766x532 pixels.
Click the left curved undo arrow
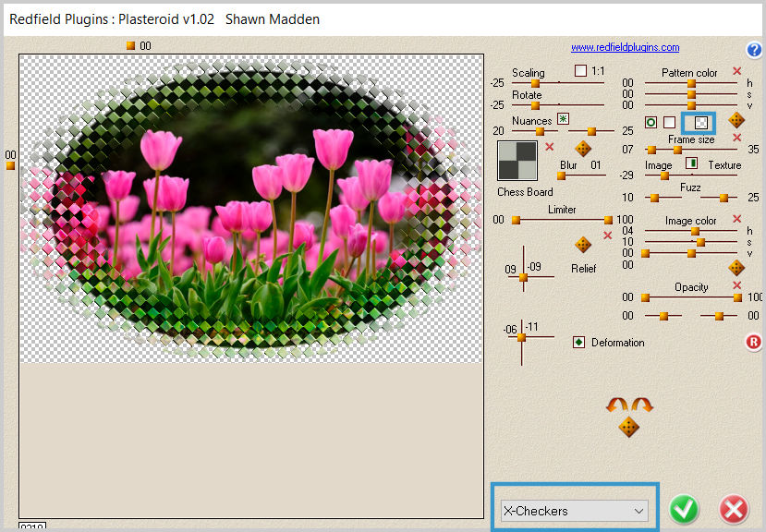click(617, 405)
